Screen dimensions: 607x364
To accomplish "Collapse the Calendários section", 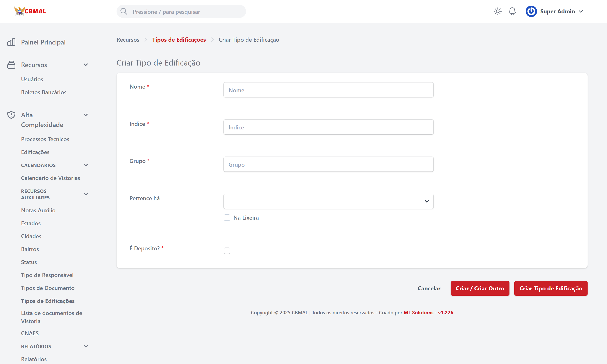I will [x=86, y=165].
